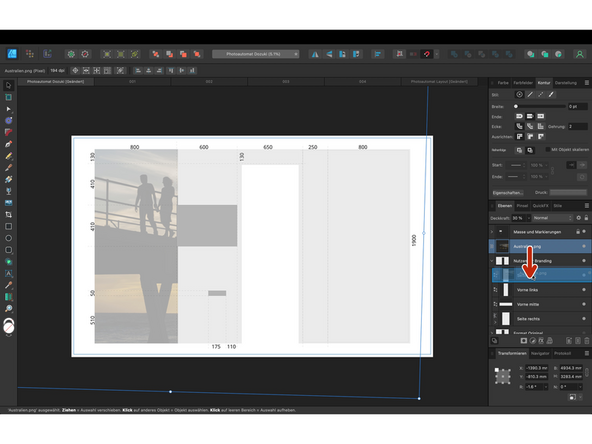This screenshot has height=444, width=592.
Task: Activate the Crop tool
Action: pyautogui.click(x=8, y=214)
